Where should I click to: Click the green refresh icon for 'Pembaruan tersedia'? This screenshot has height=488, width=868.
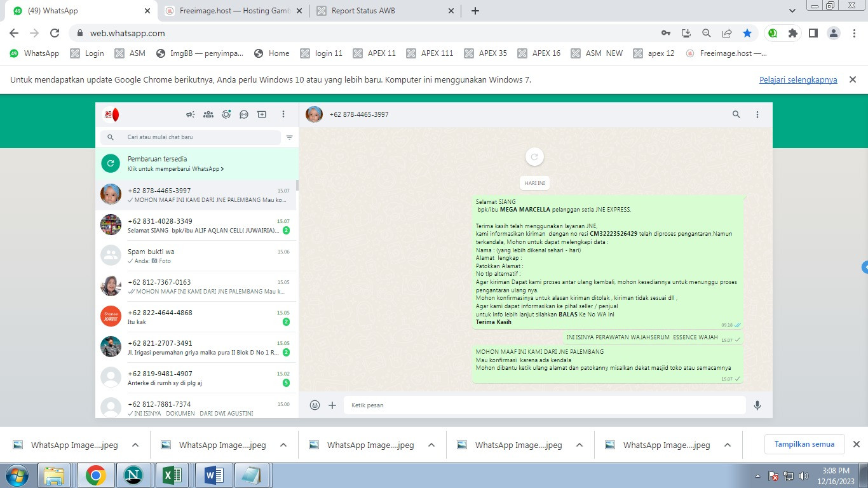111,163
